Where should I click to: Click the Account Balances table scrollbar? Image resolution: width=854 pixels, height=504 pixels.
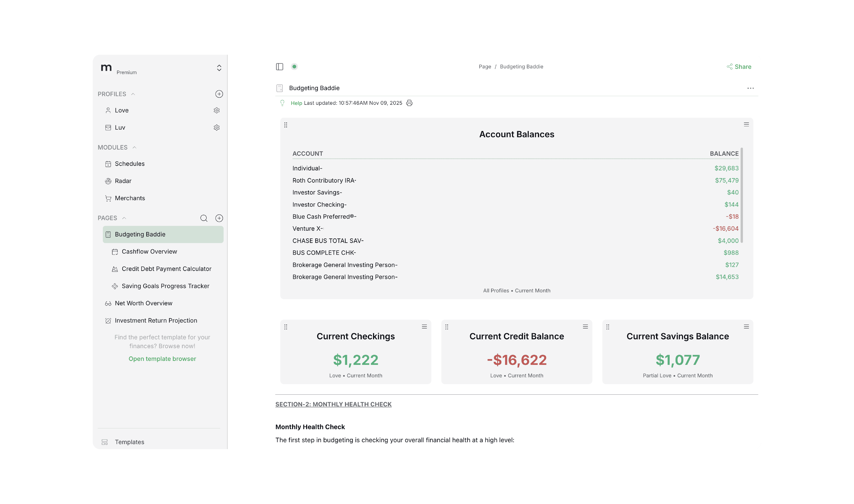pos(741,195)
